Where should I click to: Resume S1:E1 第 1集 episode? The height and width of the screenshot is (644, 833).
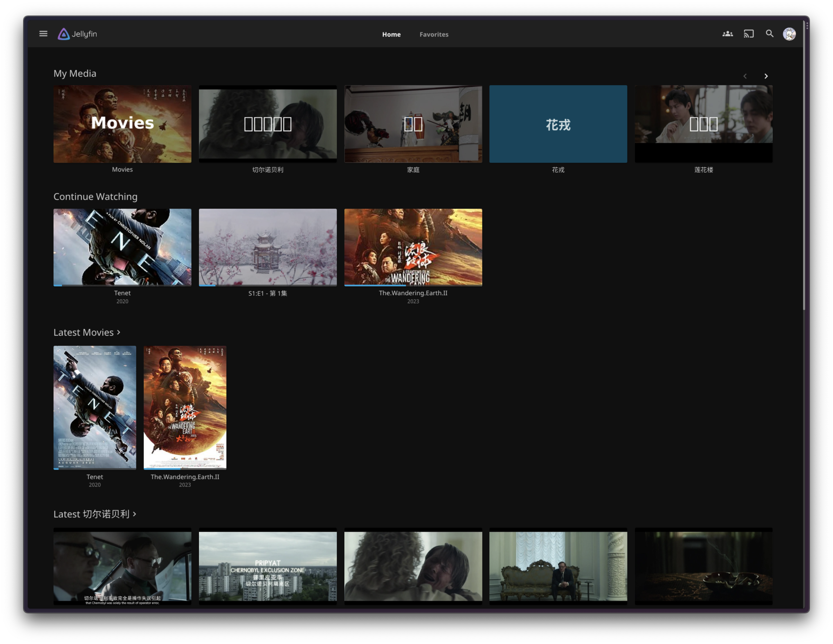tap(267, 247)
